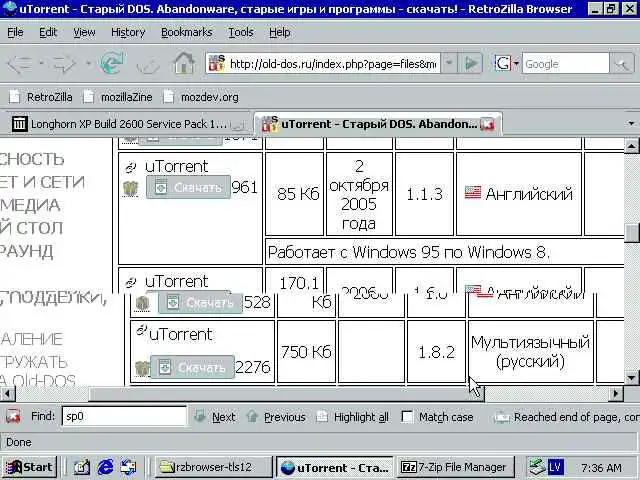640x480 pixels.
Task: Open the RetroZilla bookmark
Action: tap(41, 97)
